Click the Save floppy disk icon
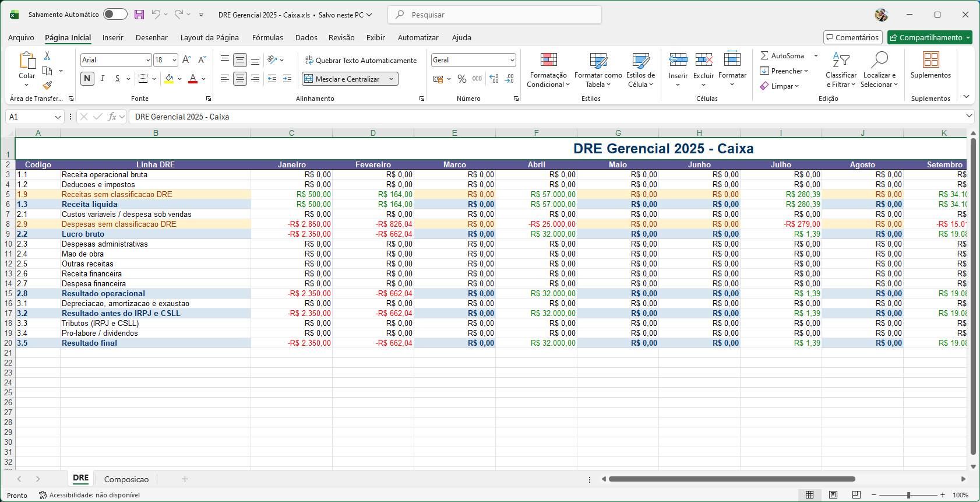 click(139, 15)
